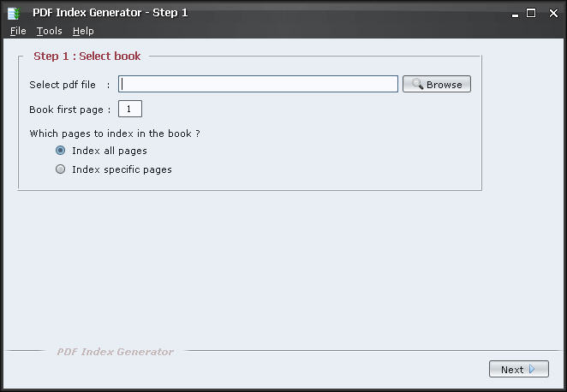Focus the Select pdf file text field
This screenshot has height=392, width=567.
pos(258,84)
